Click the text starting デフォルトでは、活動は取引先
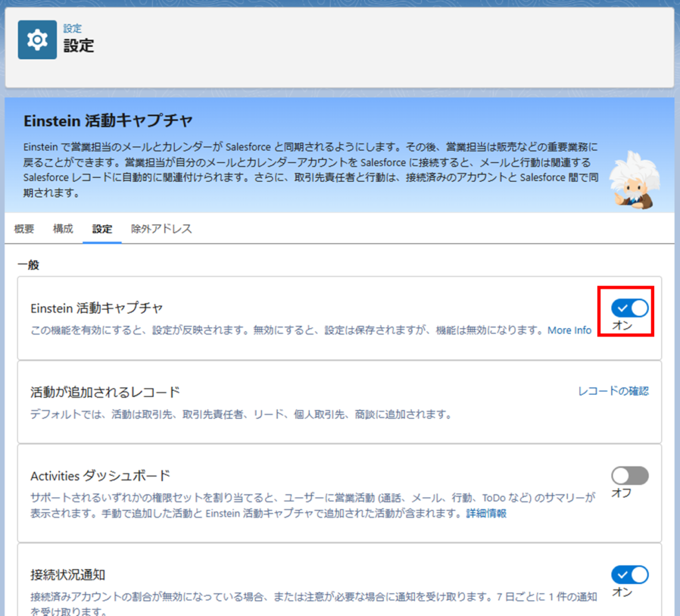Viewport: 680px width, 616px height. tap(240, 414)
